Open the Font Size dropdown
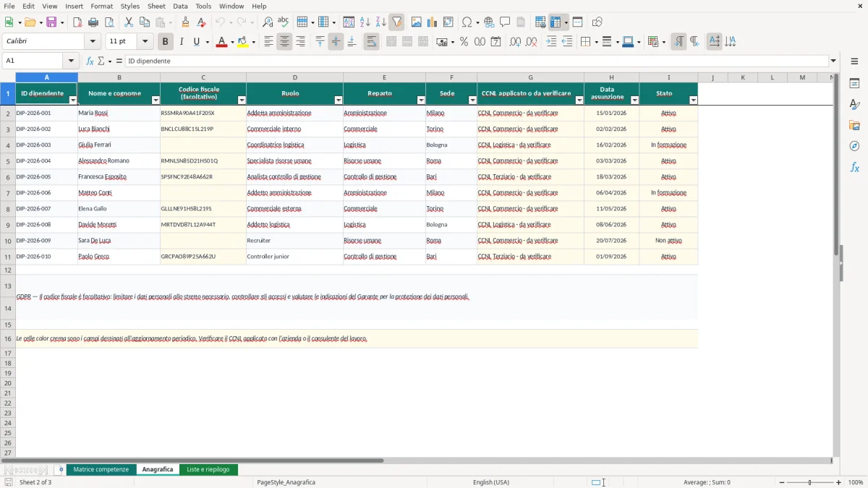868x488 pixels. coord(145,42)
